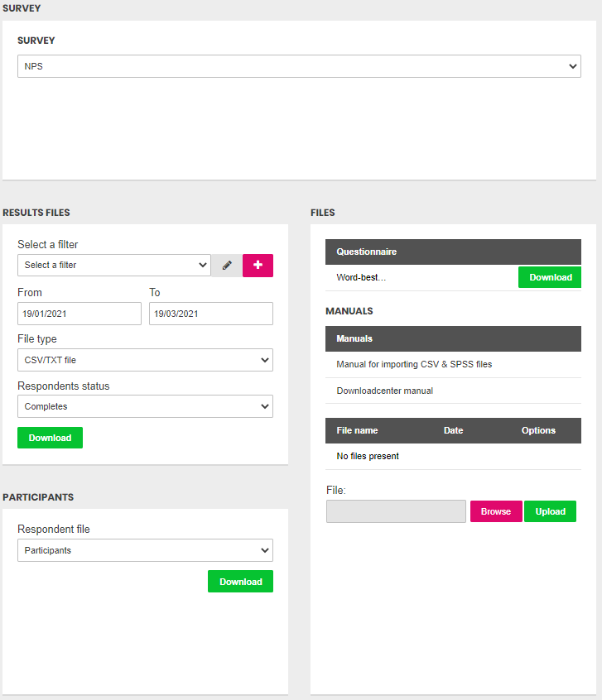Click the empty File path field
602x700 pixels.
click(396, 511)
